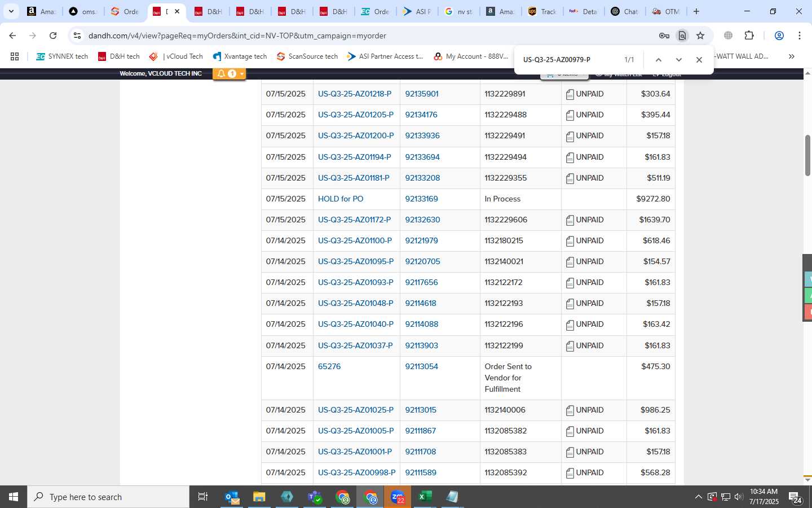Screen dimensions: 812x508
Task: Go to previous find result
Action: tap(658, 60)
